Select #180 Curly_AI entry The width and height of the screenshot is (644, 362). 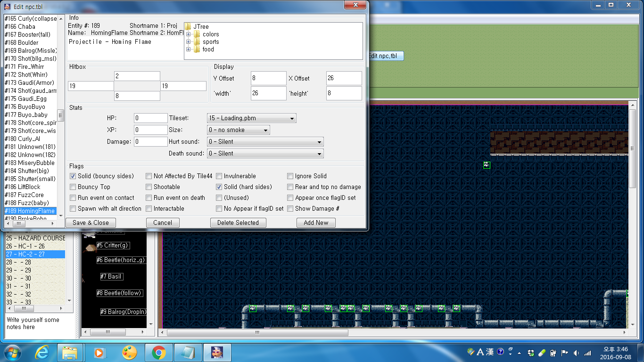point(30,139)
